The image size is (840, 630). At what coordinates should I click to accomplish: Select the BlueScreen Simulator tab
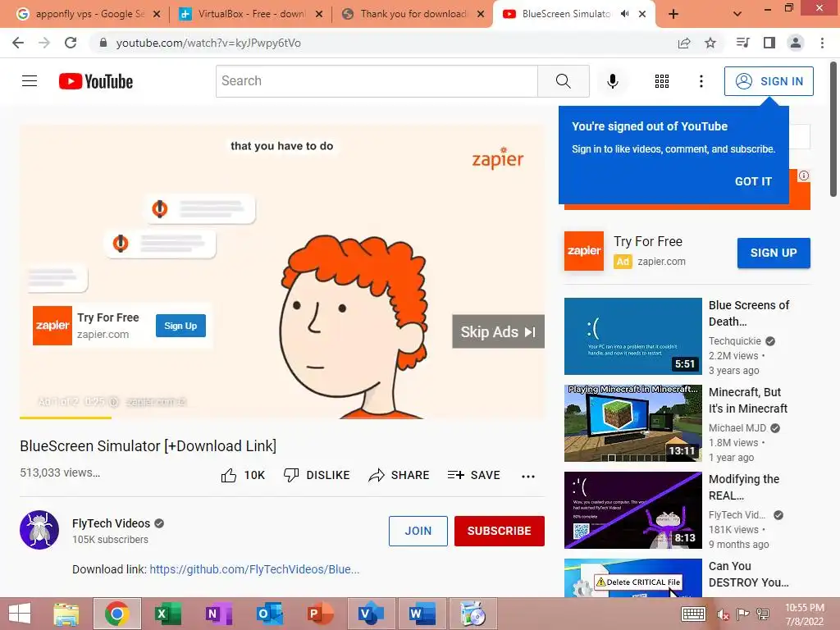coord(566,14)
